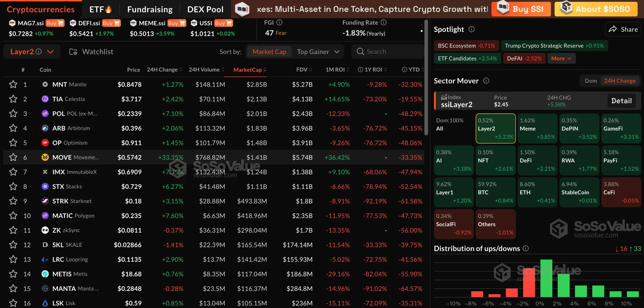The height and width of the screenshot is (308, 644).
Task: Switch to the Fundraising tab
Action: [150, 9]
